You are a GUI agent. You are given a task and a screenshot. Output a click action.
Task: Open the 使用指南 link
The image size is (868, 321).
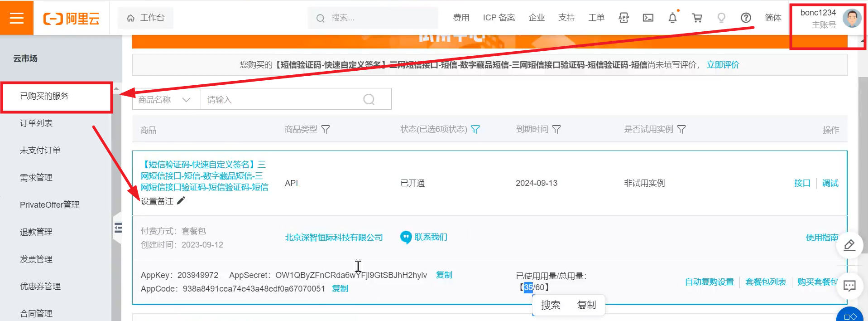(822, 238)
